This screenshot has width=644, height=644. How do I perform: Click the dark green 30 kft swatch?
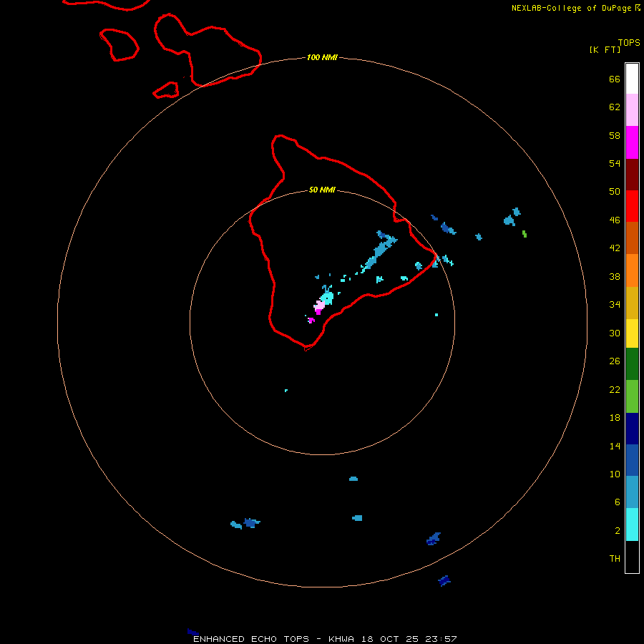point(632,364)
